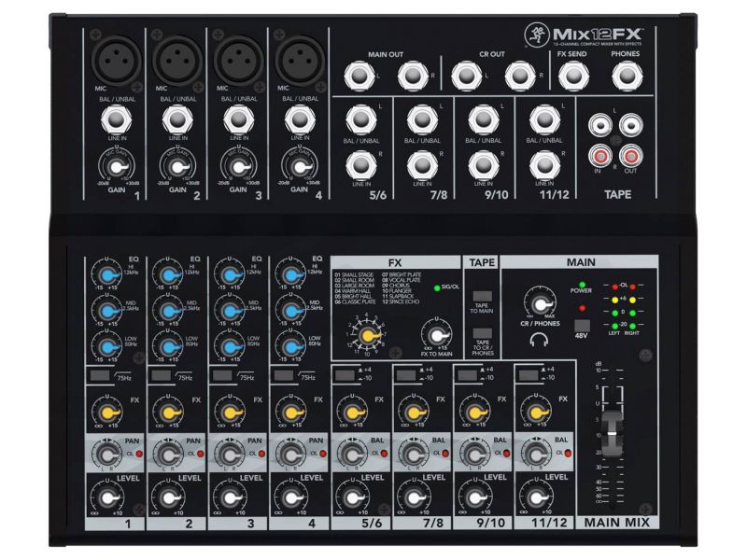Click channel 7/8 LEVEL knob
Screen dimensions: 747x560
(414, 498)
